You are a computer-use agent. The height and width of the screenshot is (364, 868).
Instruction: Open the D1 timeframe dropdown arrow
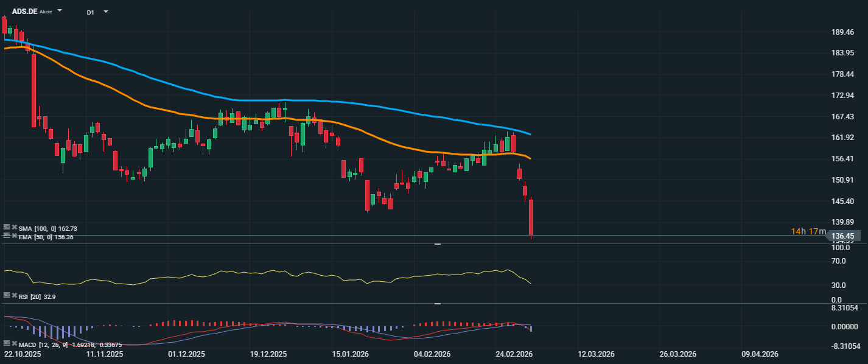(x=106, y=12)
